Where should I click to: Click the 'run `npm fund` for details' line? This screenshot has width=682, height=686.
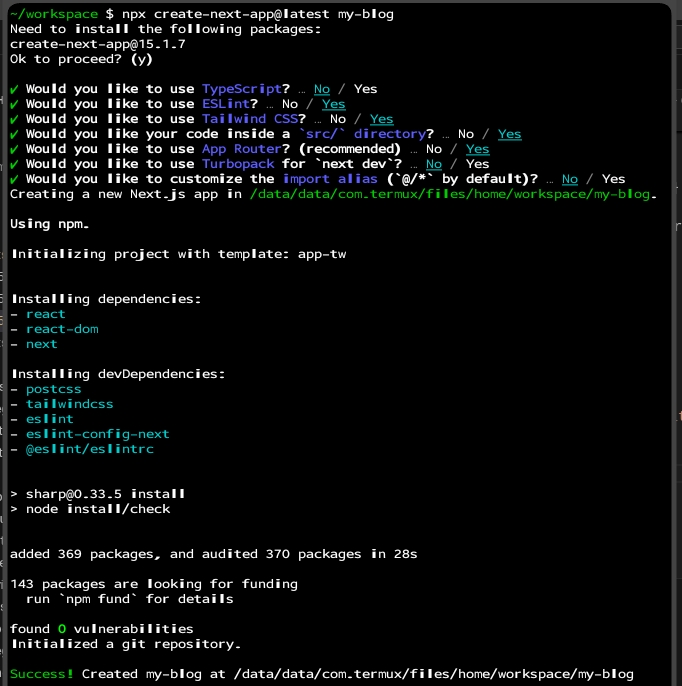(x=129, y=599)
